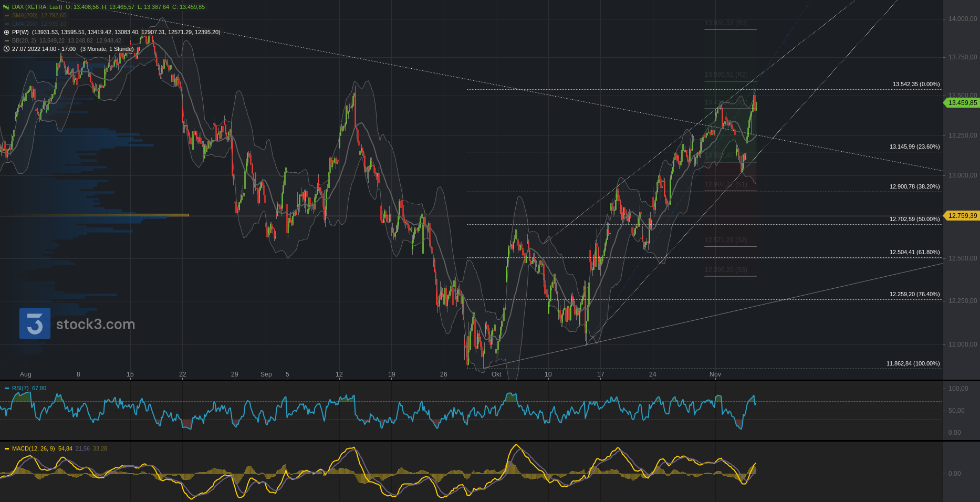
Task: Click the stock3 logo square icon
Action: (35, 323)
